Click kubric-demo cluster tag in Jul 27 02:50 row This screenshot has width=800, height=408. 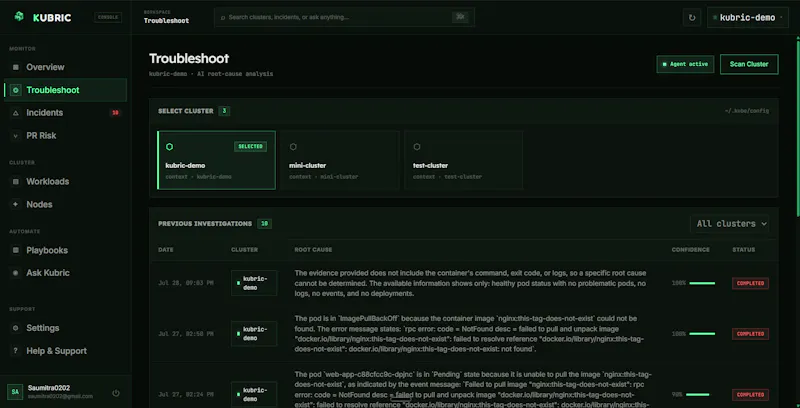(x=254, y=334)
